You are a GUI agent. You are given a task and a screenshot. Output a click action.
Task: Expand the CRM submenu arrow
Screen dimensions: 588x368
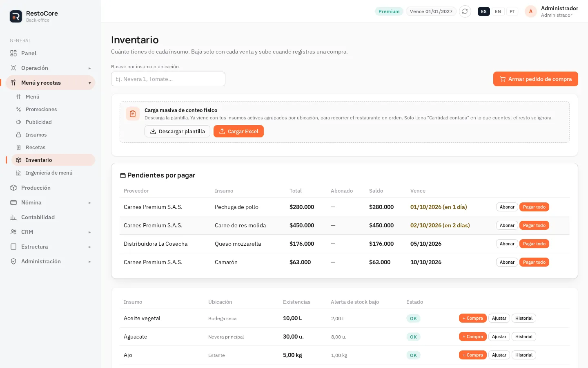click(x=89, y=232)
